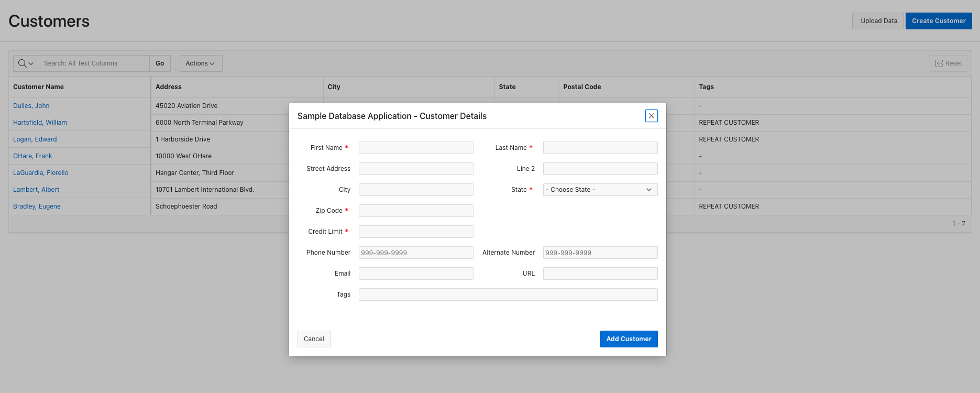Open the Actions menu

pyautogui.click(x=201, y=63)
